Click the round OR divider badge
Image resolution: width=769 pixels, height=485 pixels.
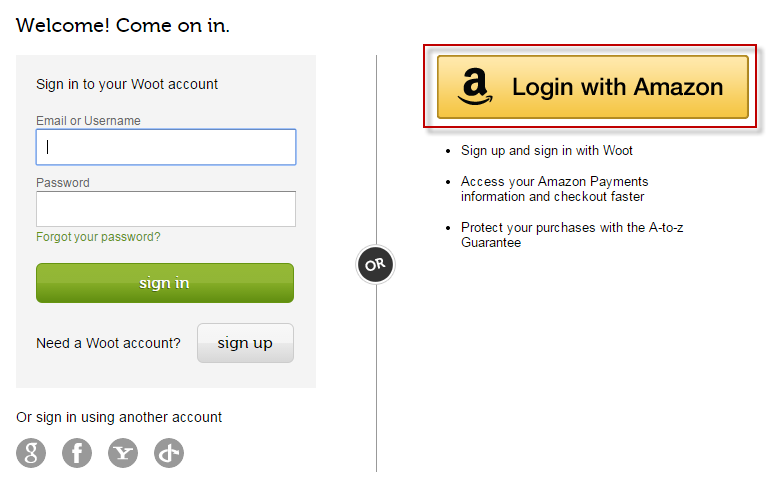pos(375,265)
